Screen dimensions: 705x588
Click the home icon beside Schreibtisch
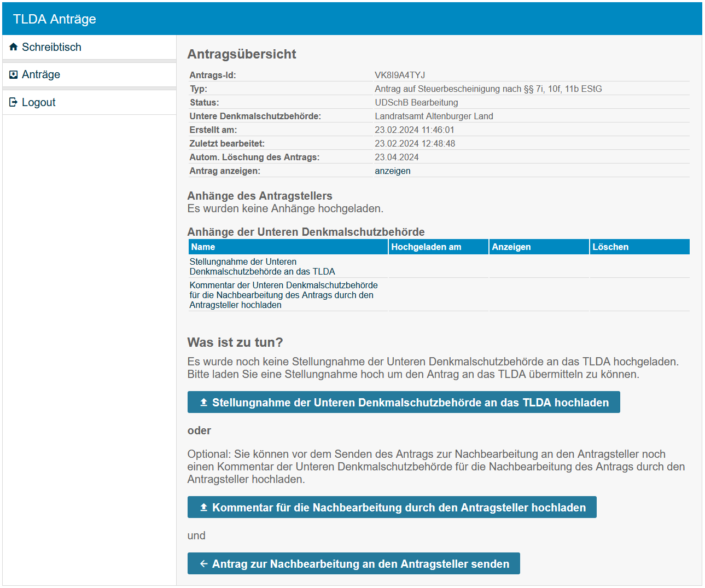coord(14,47)
